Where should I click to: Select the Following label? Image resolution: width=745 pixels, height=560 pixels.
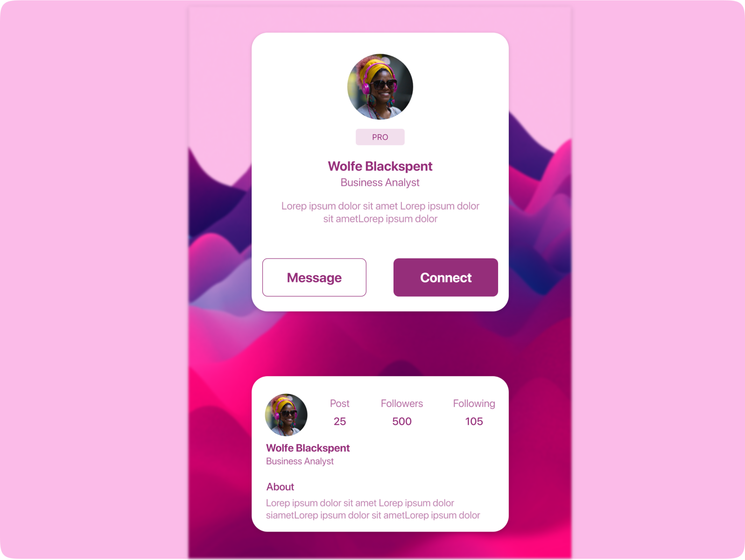[474, 404]
